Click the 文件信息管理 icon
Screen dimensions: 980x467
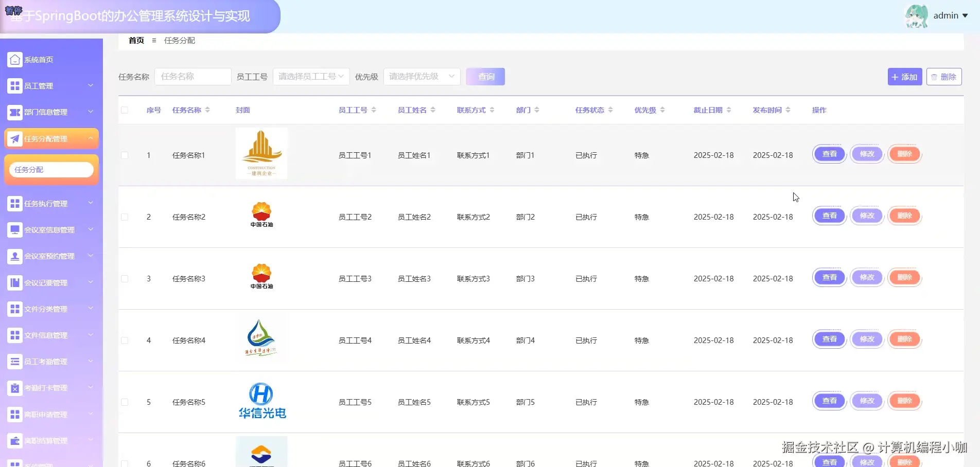point(15,335)
